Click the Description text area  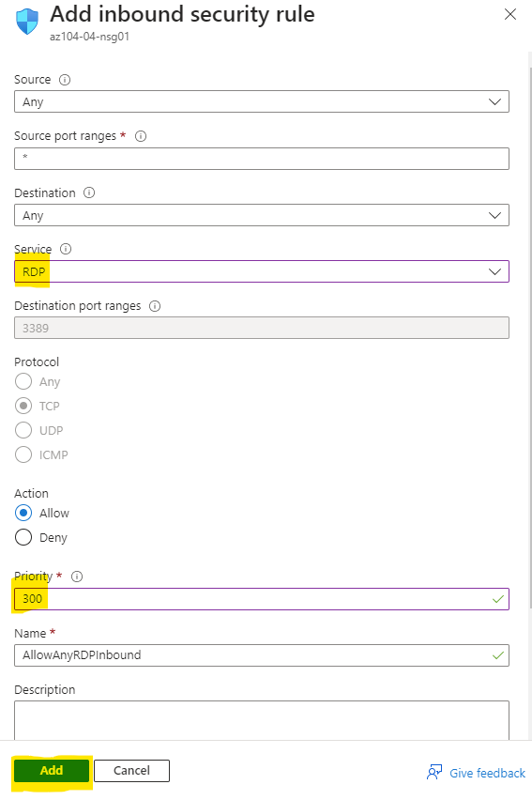(262, 720)
